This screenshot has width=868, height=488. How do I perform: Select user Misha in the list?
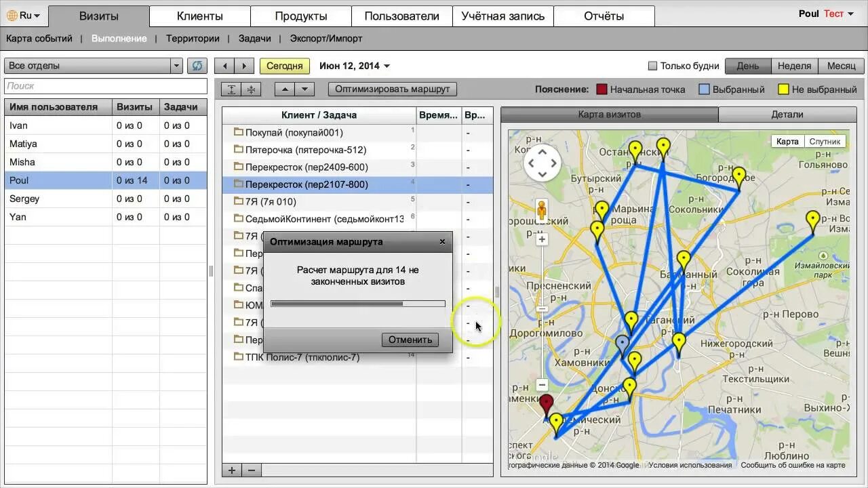tap(106, 162)
